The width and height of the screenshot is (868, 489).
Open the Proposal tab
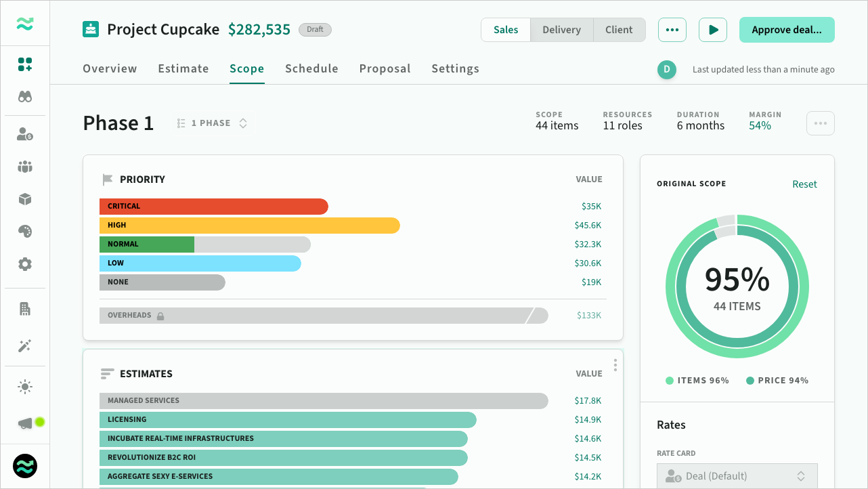pos(385,68)
